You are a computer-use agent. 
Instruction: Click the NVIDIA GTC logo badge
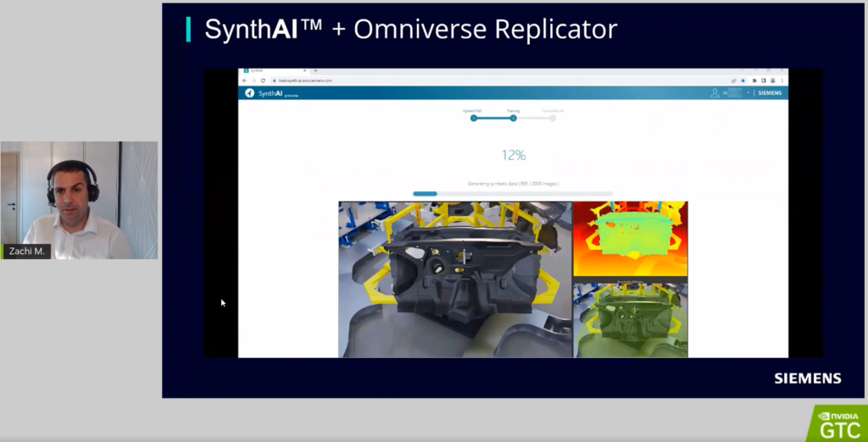coord(838,423)
